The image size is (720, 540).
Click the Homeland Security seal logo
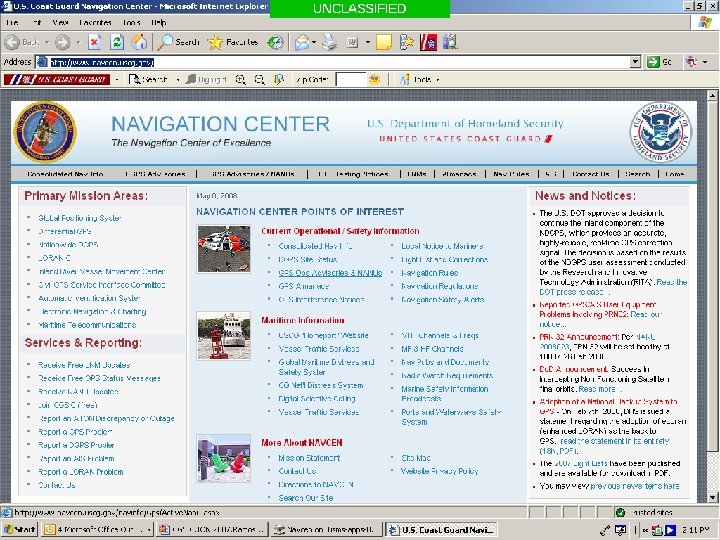click(661, 132)
